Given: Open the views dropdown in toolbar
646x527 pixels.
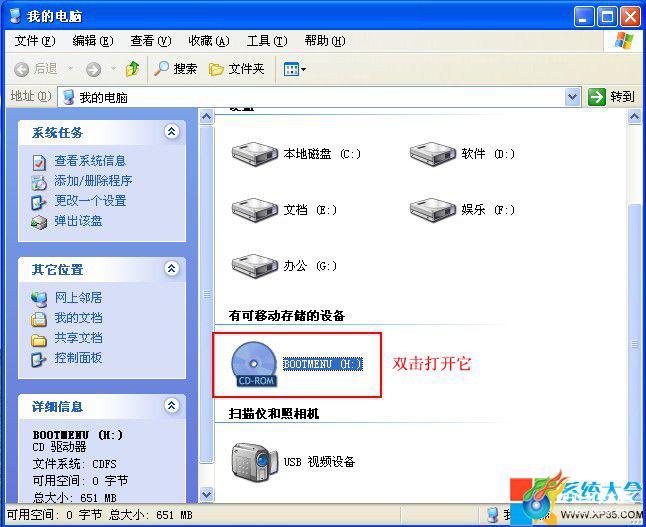Looking at the screenshot, I should pyautogui.click(x=295, y=69).
